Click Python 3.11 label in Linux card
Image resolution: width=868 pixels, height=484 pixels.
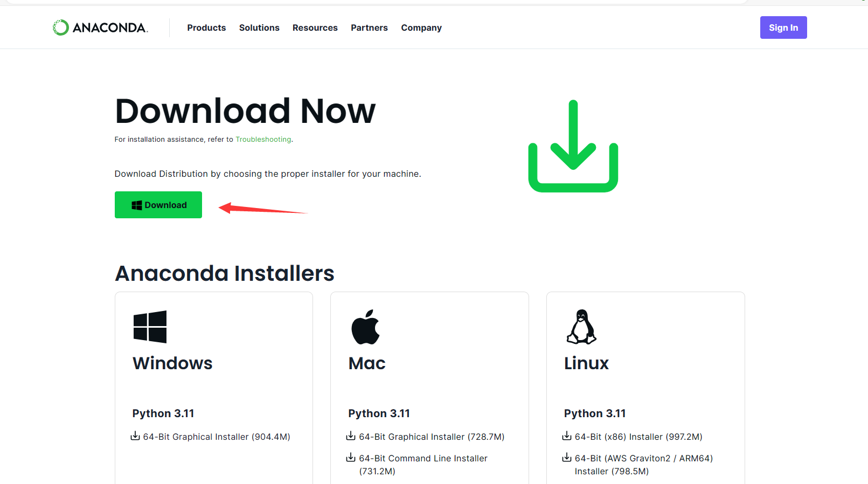pos(595,413)
